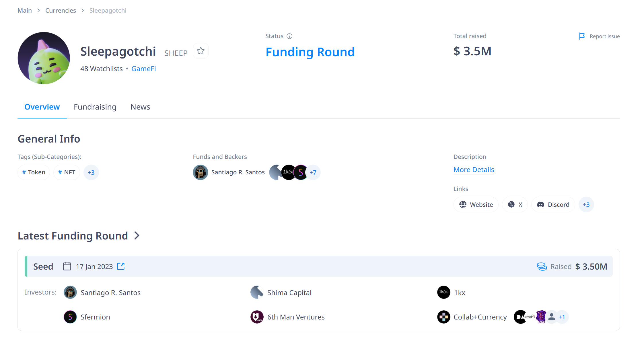Image resolution: width=644 pixels, height=341 pixels.
Task: Go to Currencies in the breadcrumb
Action: (x=61, y=11)
